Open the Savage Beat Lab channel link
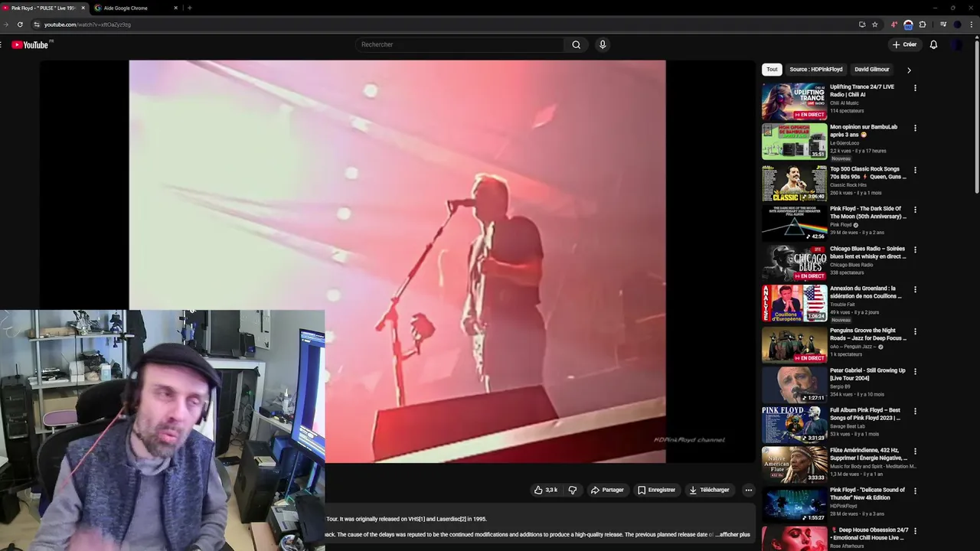Screen dimensions: 980x551 click(x=848, y=426)
